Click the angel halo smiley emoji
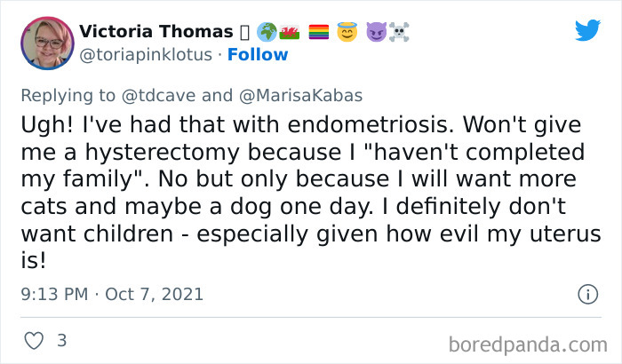The height and width of the screenshot is (364, 622). [346, 33]
